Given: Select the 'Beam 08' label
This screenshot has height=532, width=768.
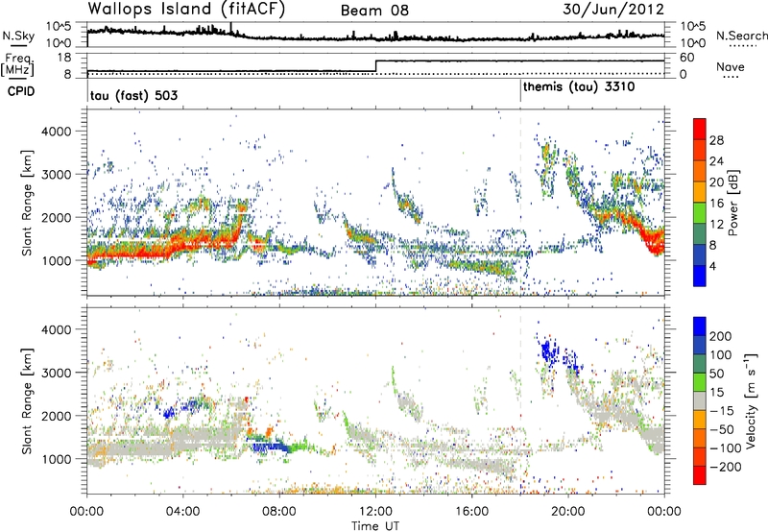Looking at the screenshot, I should pyautogui.click(x=374, y=11).
